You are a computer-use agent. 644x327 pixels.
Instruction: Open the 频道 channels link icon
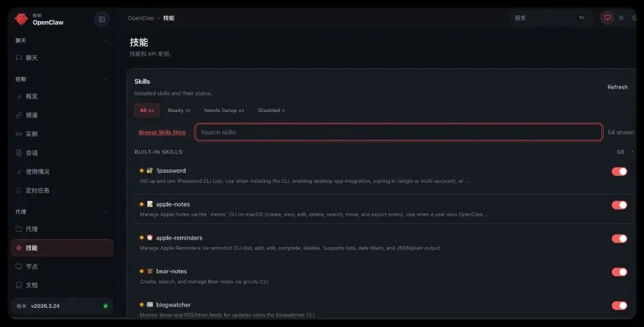tap(18, 116)
